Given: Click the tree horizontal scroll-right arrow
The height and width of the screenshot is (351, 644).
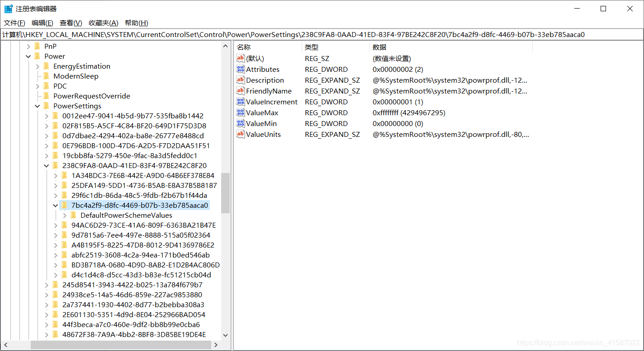Looking at the screenshot, I should (216, 345).
